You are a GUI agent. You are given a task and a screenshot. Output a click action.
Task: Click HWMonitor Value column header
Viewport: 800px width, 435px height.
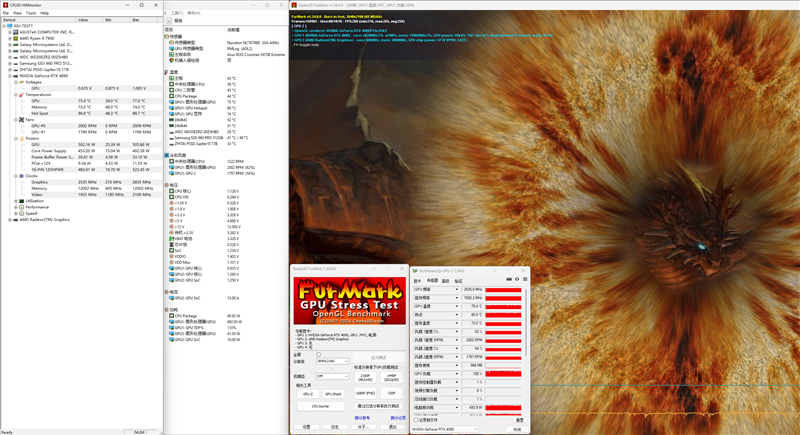tap(90, 19)
